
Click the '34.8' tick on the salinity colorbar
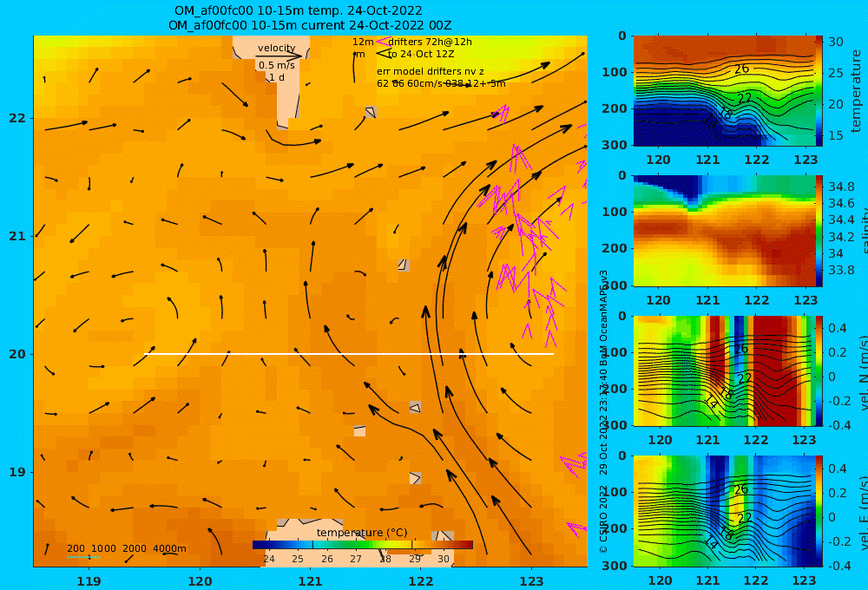point(841,187)
